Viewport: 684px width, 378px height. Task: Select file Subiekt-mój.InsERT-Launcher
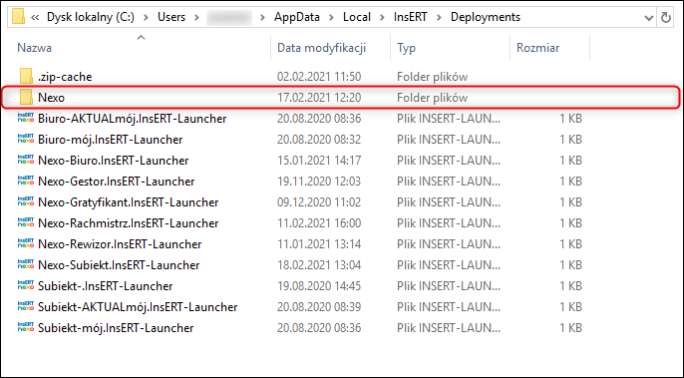116,328
